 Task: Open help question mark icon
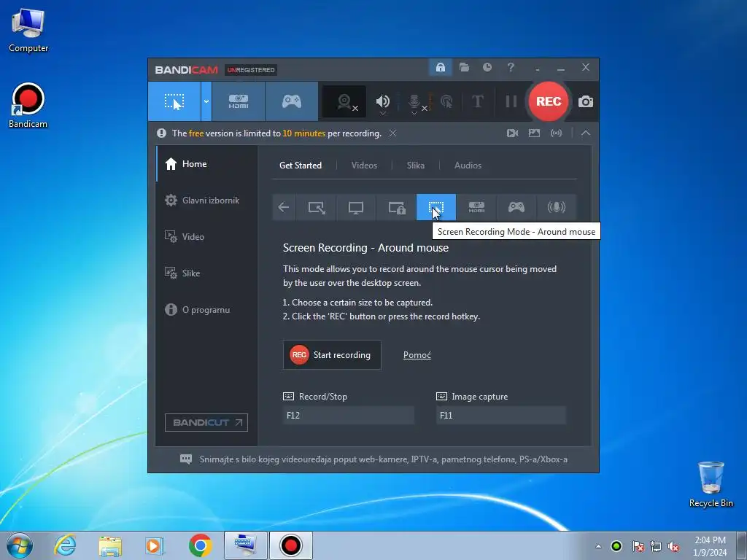[511, 67]
